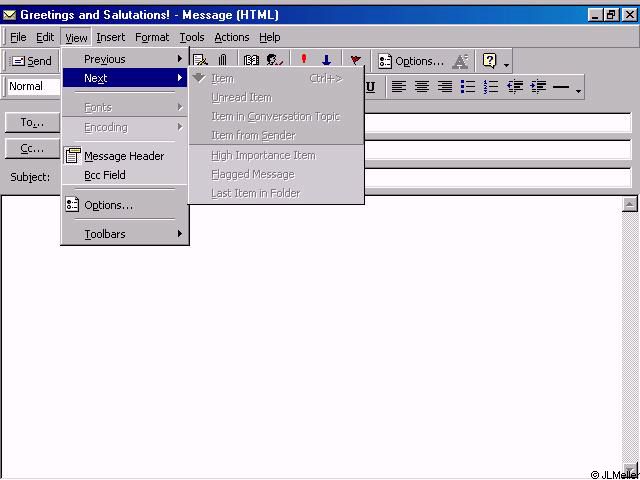
Task: Insert a horizontal line
Action: click(x=561, y=87)
